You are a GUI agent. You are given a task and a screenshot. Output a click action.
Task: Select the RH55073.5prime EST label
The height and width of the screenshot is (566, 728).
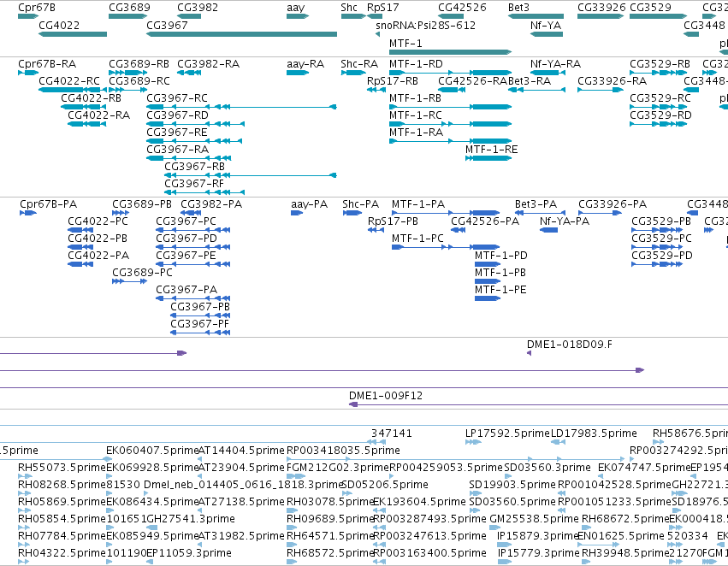pos(62,467)
